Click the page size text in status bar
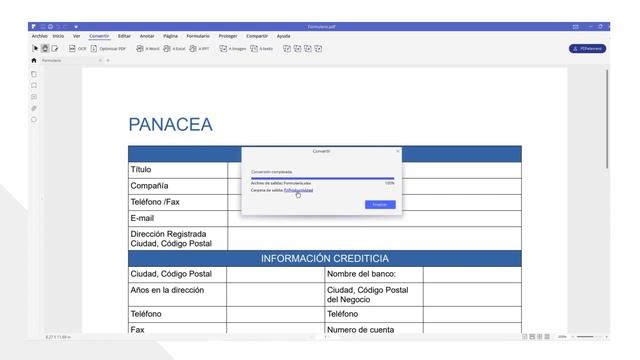Screen dimensions: 640x360 [58, 337]
